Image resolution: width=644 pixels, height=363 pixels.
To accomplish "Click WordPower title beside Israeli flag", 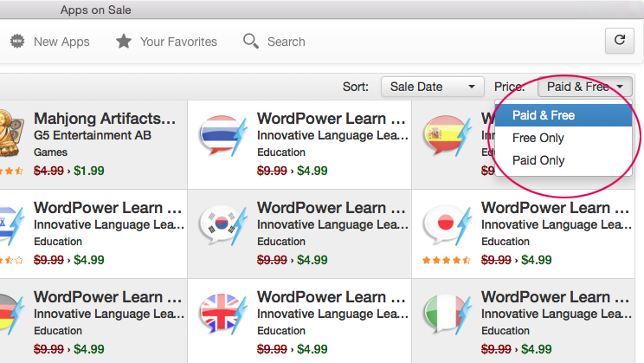I will (x=107, y=208).
